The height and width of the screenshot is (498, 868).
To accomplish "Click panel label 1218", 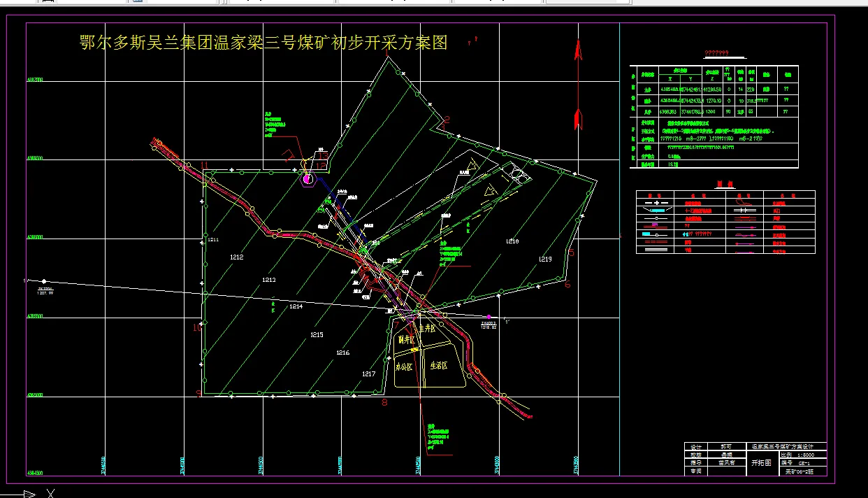I will pyautogui.click(x=512, y=241).
